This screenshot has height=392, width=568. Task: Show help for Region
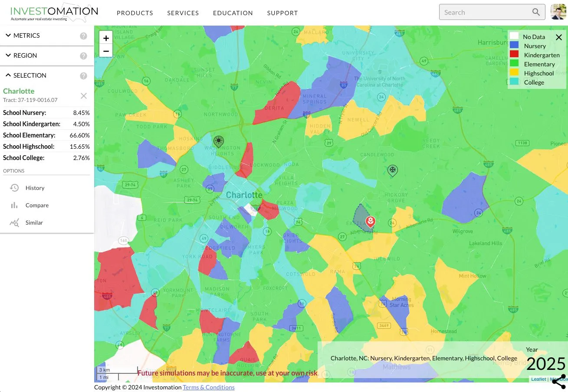(x=84, y=56)
